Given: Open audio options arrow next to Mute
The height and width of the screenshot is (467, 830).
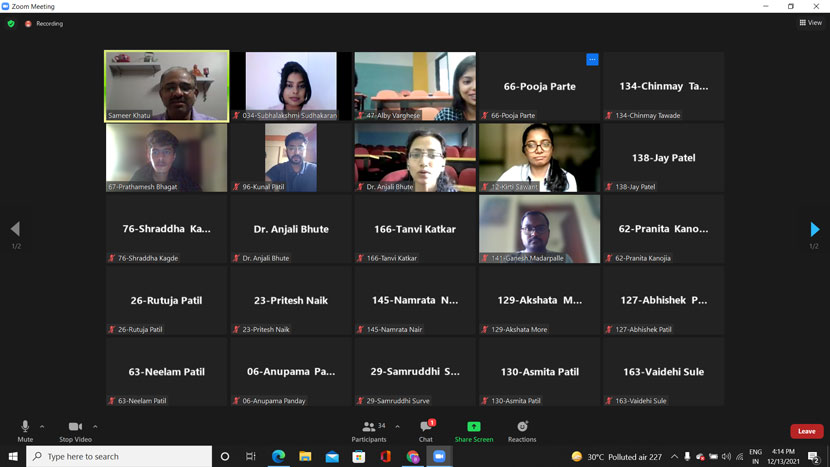Looking at the screenshot, I should (x=42, y=426).
